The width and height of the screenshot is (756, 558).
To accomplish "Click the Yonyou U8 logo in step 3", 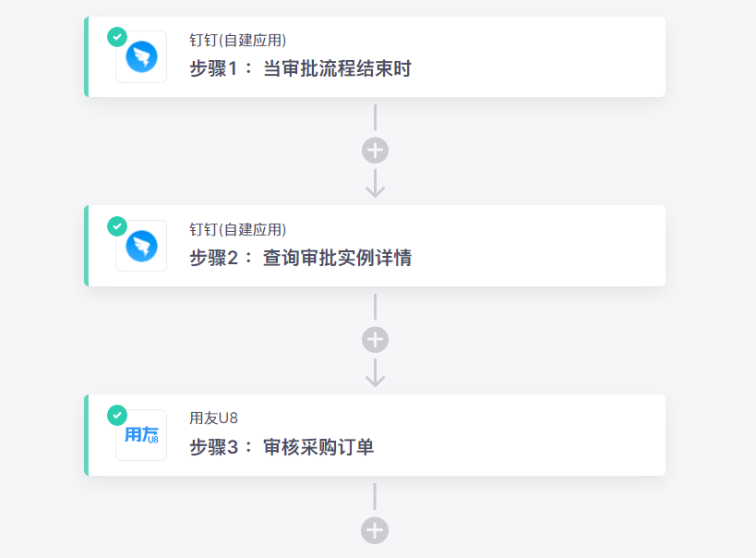I will 141,435.
